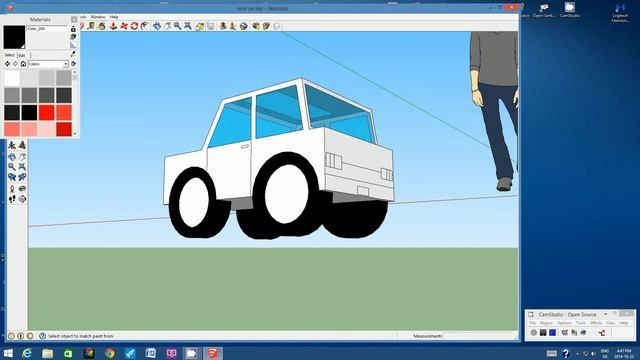Screen dimensions: 640x360
Task: Click the Photo Textures icon
Action: [x=233, y=26]
